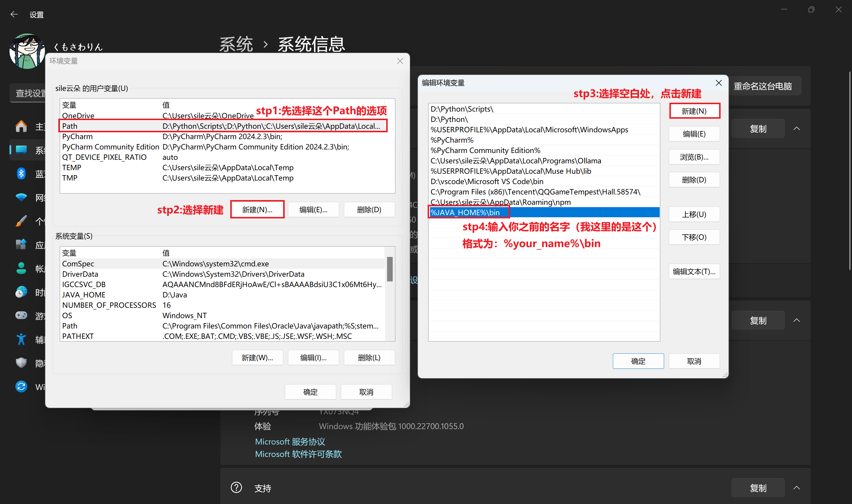The width and height of the screenshot is (852, 504).
Task: Click the user avatar picture
Action: coord(27,51)
